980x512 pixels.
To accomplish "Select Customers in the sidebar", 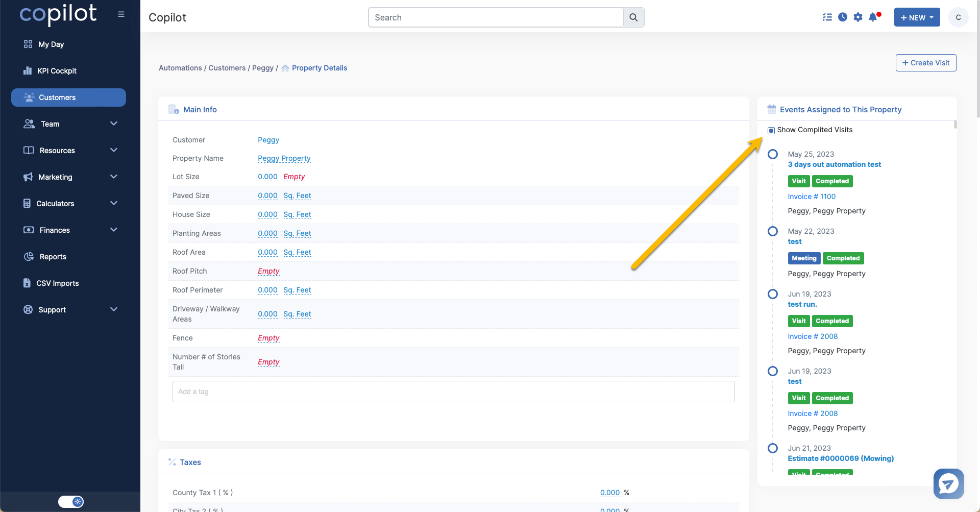I will (68, 97).
